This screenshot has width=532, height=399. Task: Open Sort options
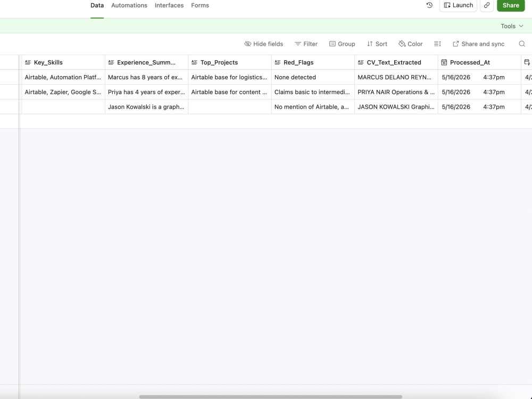tap(377, 44)
